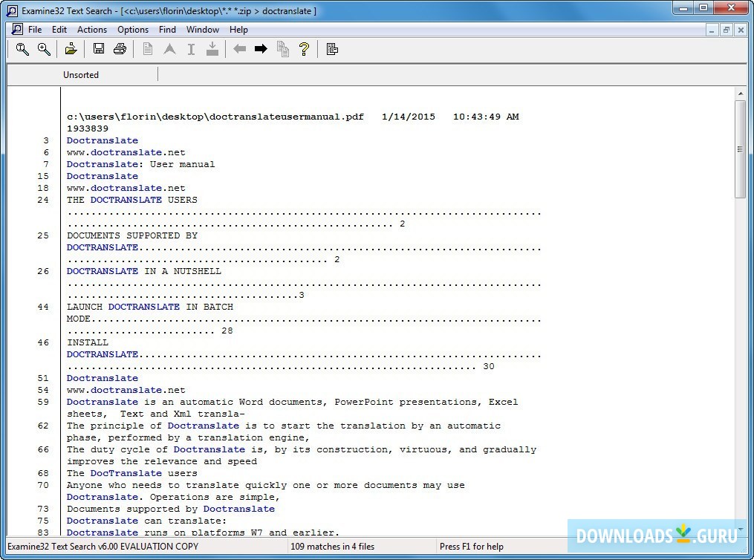Click the vertical scrollbar thumb
754x560 pixels.
[740, 149]
